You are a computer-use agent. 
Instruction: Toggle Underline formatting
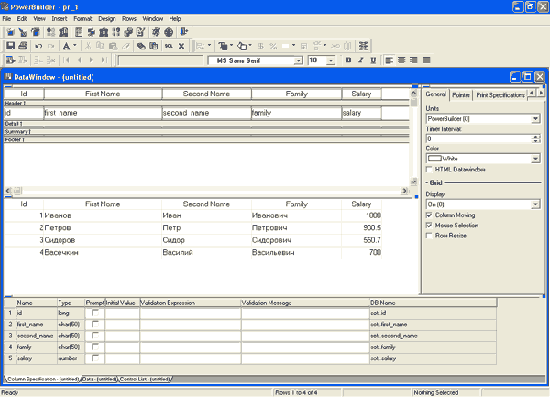pyautogui.click(x=373, y=60)
